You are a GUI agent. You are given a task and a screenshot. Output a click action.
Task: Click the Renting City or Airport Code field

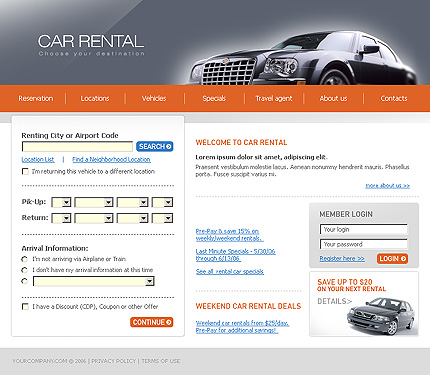77,147
